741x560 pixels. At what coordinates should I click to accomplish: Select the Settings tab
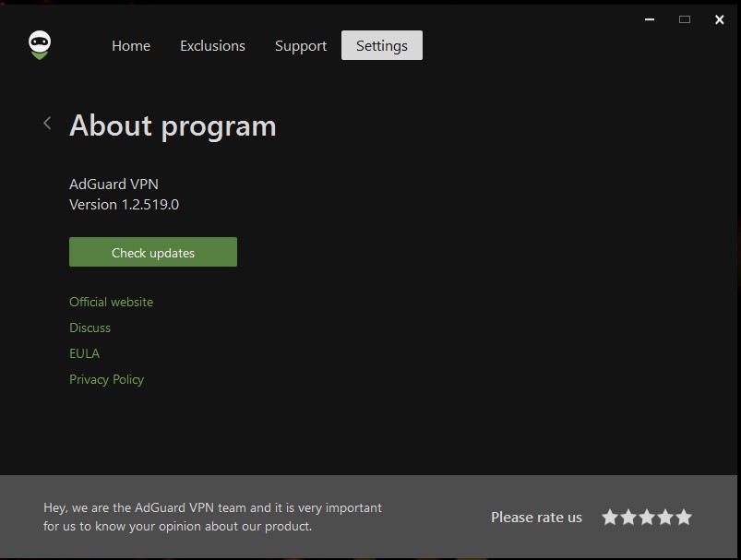click(381, 45)
